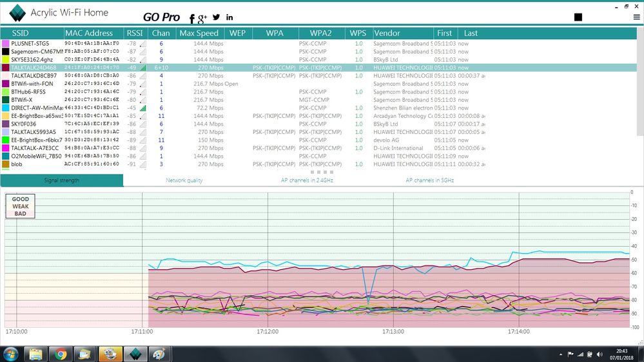Click the Acrylic Wi-Fi logo icon
The height and width of the screenshot is (362, 644).
[x=19, y=12]
